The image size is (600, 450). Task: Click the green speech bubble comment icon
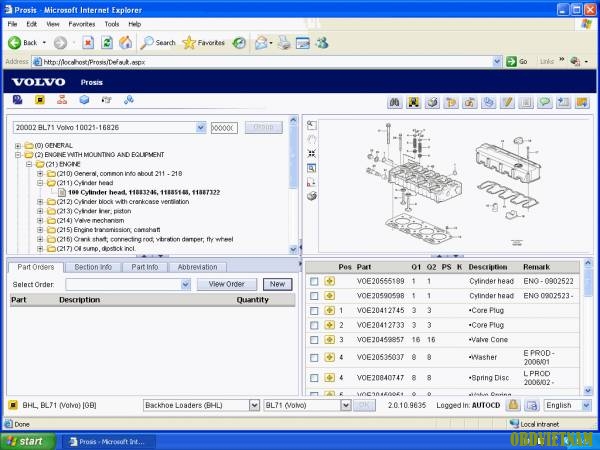(545, 103)
